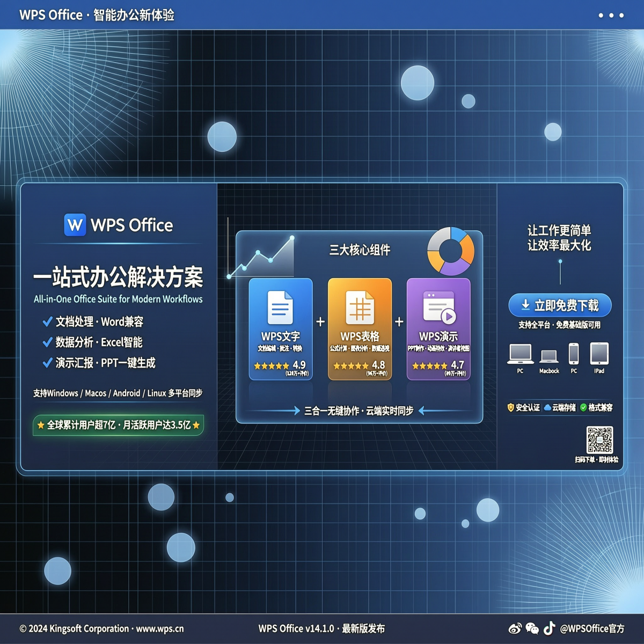
Task: Click the 让工作更简单 slogan
Action: click(x=559, y=231)
